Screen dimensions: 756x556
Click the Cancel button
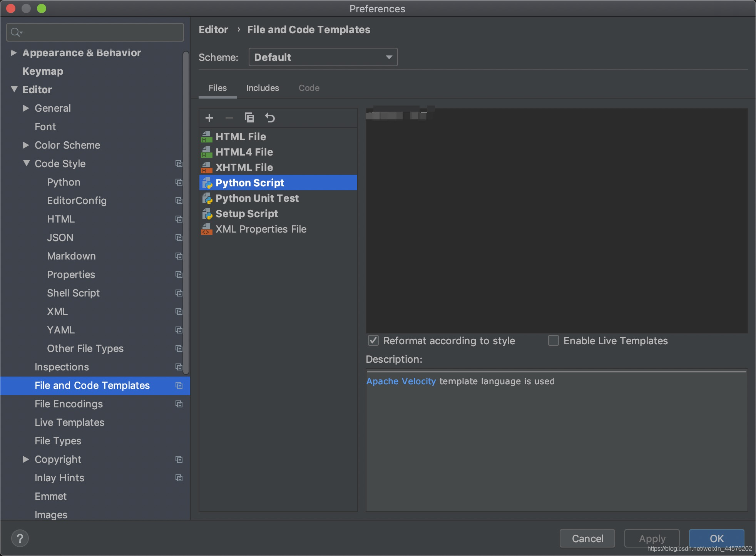(x=587, y=538)
